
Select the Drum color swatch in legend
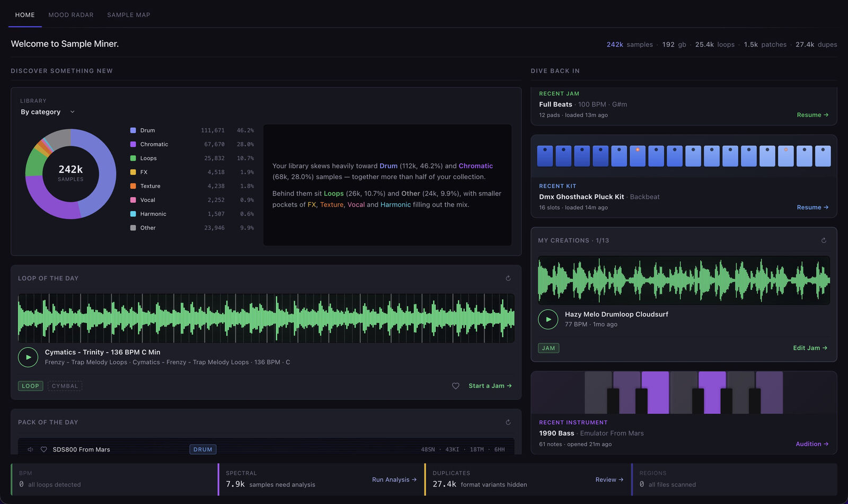pyautogui.click(x=133, y=130)
